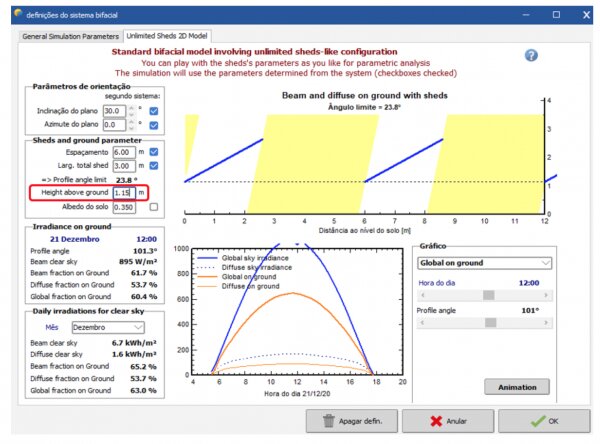
Task: Select the Unlimited Sheds 2D Model tab
Action: (x=175, y=36)
